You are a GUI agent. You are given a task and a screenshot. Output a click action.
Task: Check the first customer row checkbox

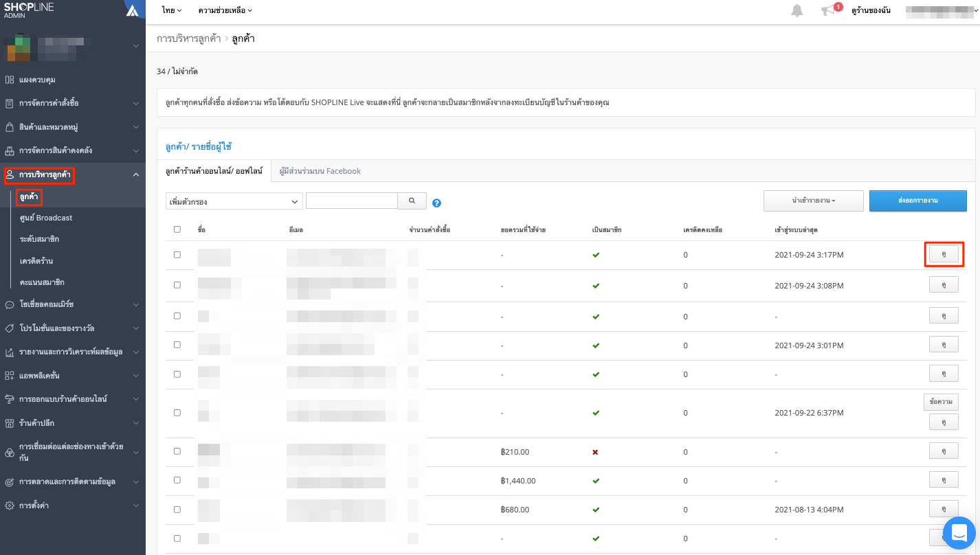coord(177,255)
